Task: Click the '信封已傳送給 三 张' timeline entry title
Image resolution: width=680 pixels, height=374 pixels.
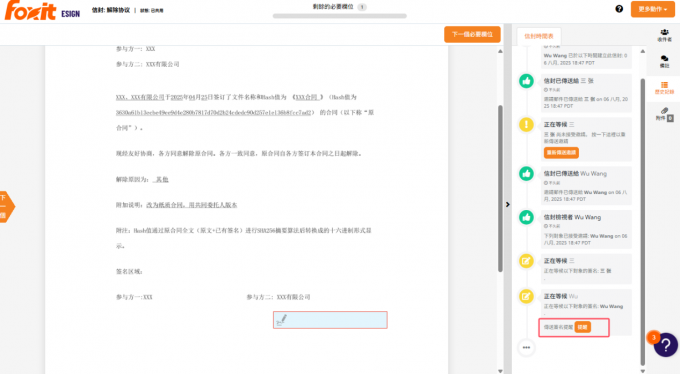Action: 569,81
